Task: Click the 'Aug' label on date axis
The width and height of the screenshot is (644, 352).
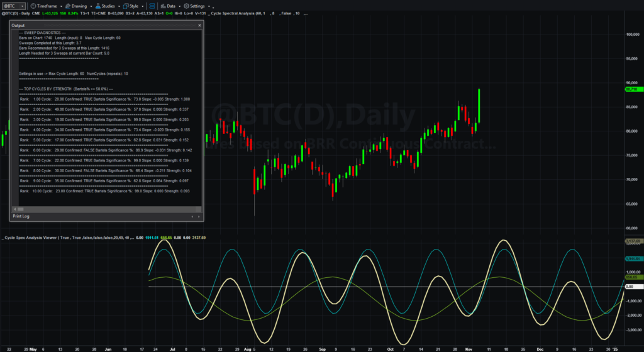Action: point(247,349)
